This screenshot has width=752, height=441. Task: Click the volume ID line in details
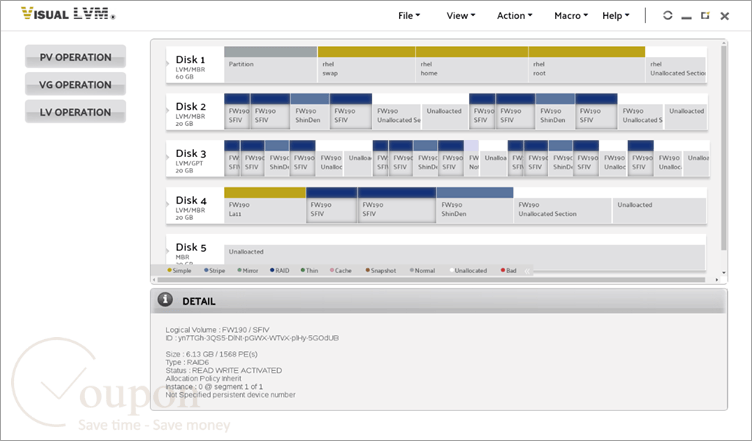(252, 338)
